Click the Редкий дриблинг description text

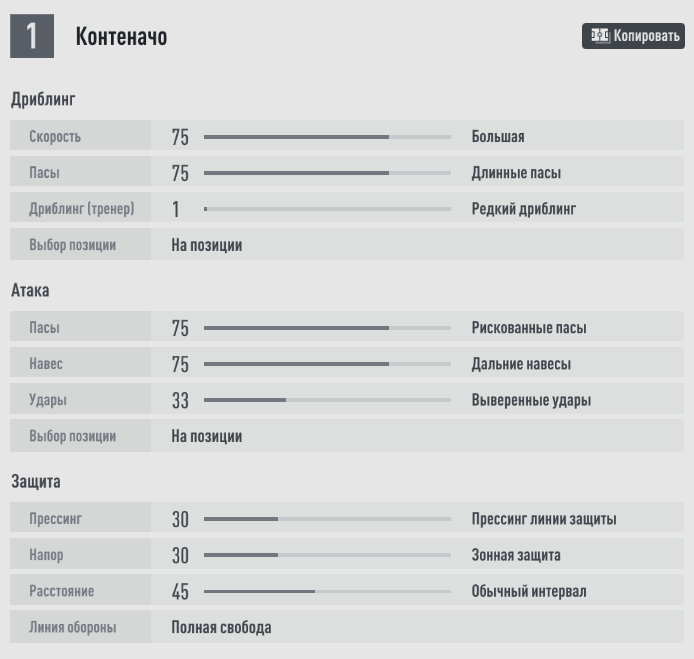click(x=523, y=209)
